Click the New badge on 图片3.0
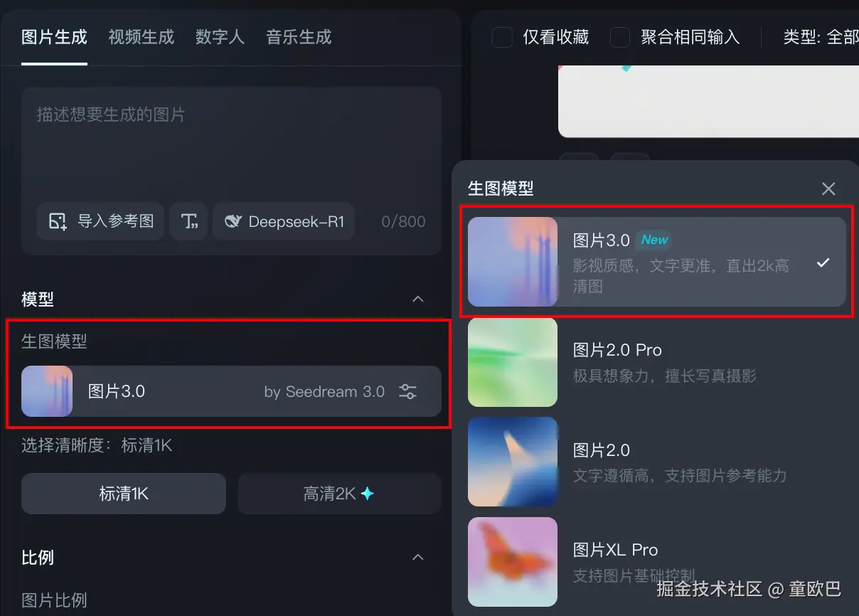Viewport: 859px width, 616px height. coord(654,240)
